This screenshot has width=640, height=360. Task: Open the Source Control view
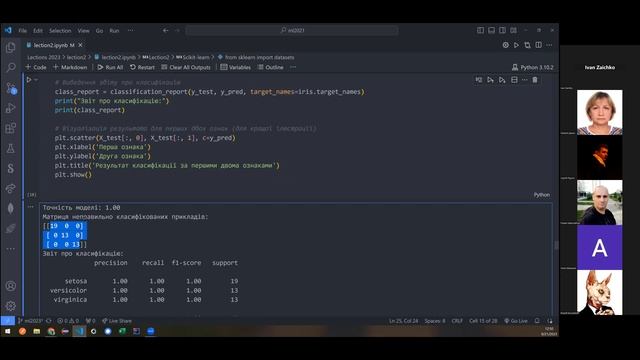(11, 88)
